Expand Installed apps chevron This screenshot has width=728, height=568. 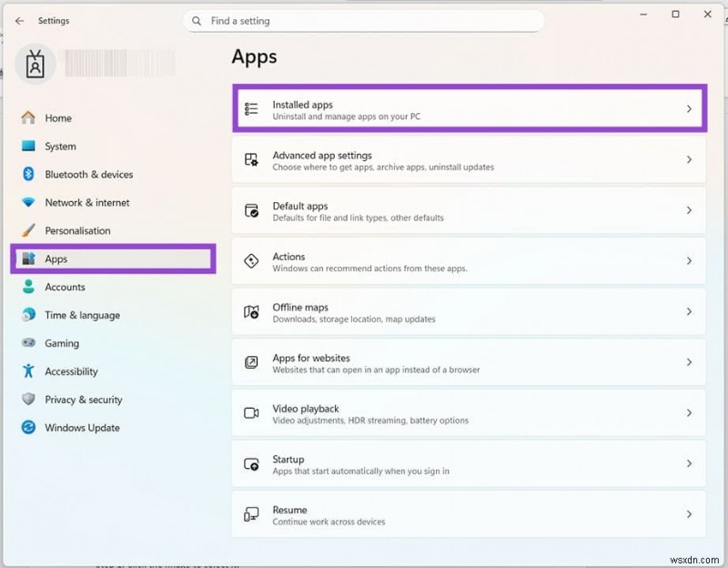pyautogui.click(x=689, y=108)
